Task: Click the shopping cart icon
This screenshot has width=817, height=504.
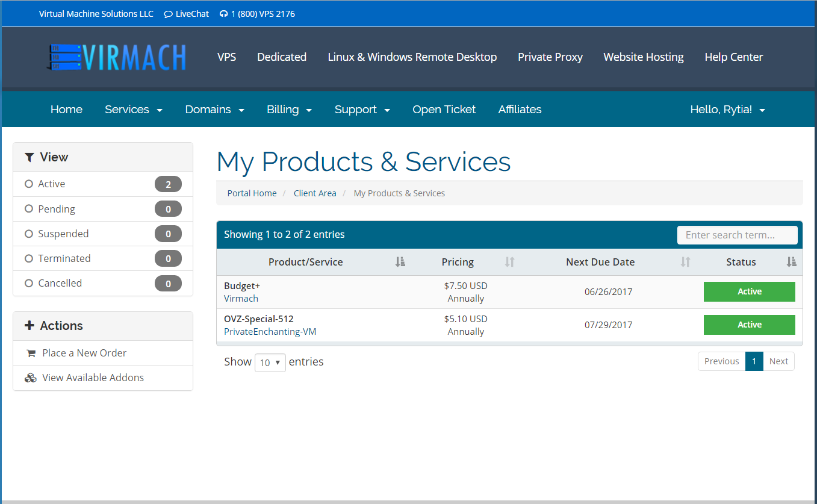Action: 31,353
